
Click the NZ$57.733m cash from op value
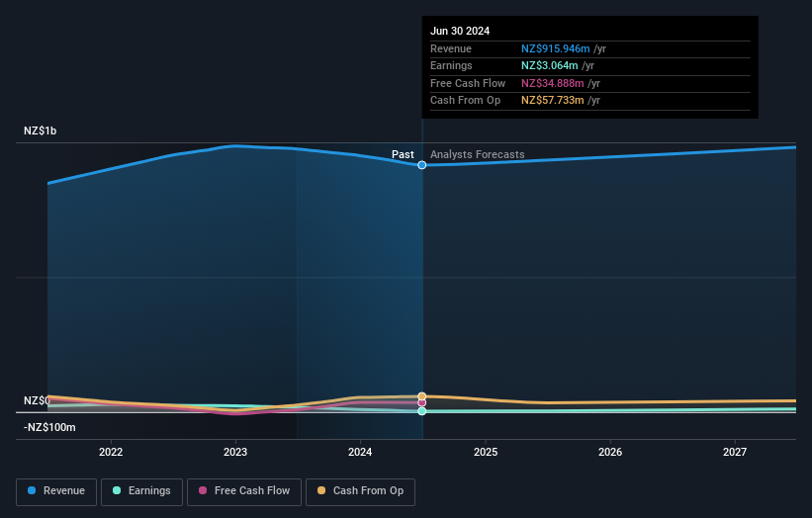552,101
